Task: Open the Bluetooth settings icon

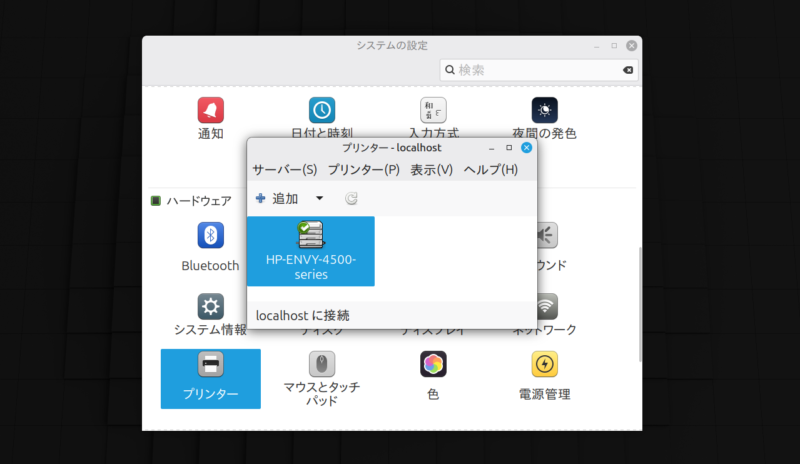Action: click(210, 236)
